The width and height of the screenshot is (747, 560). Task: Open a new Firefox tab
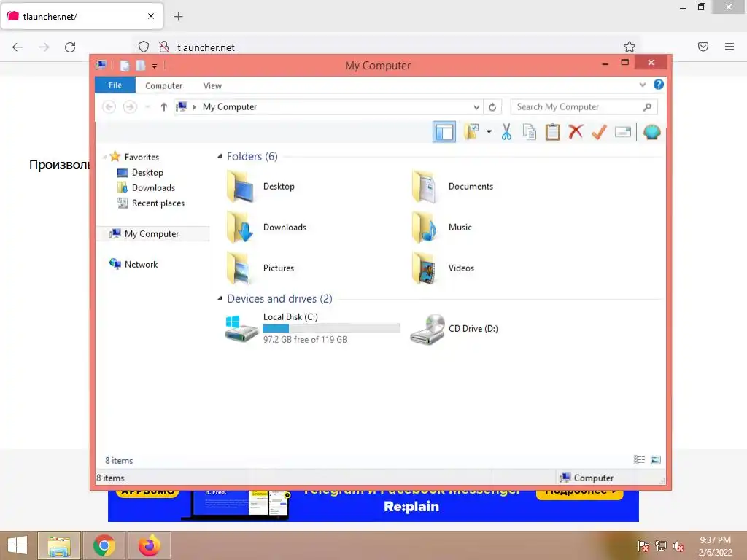tap(178, 17)
